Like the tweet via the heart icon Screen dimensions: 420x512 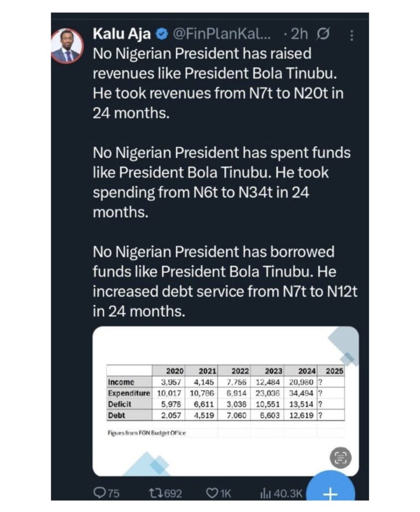click(219, 493)
